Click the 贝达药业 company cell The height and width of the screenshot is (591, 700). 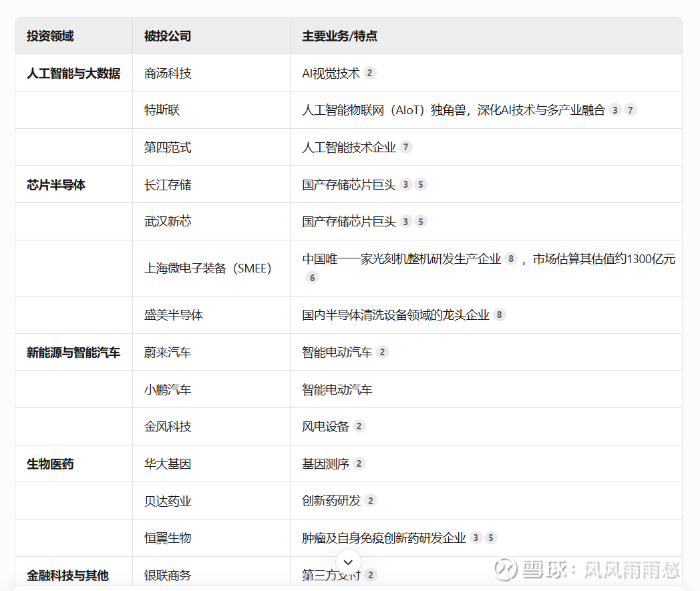point(211,501)
